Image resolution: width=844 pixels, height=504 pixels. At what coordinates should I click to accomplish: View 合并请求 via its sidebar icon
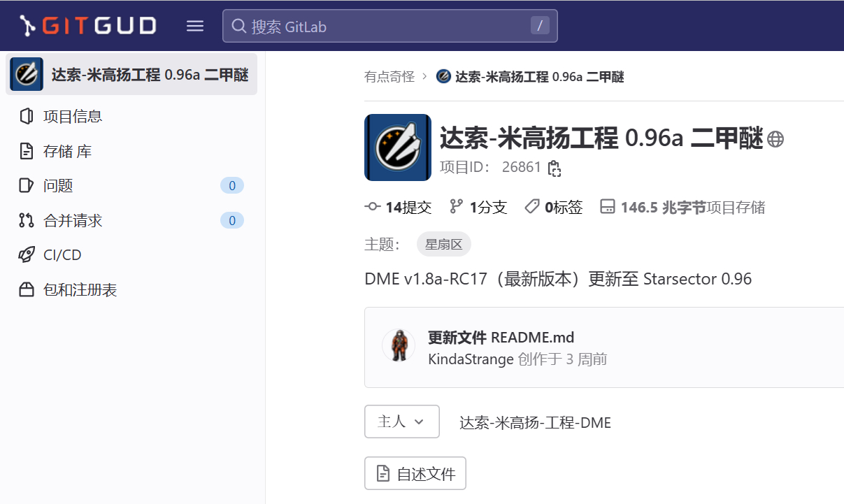(x=26, y=220)
